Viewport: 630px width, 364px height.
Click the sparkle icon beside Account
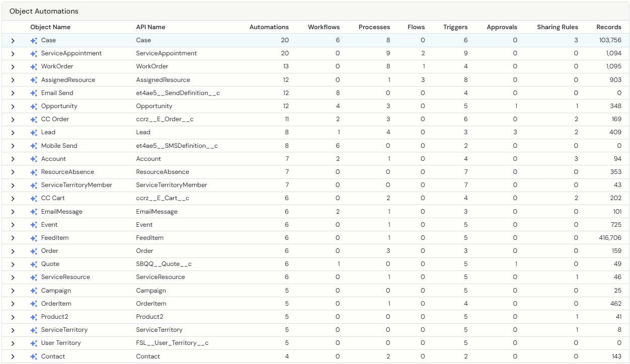pos(34,159)
